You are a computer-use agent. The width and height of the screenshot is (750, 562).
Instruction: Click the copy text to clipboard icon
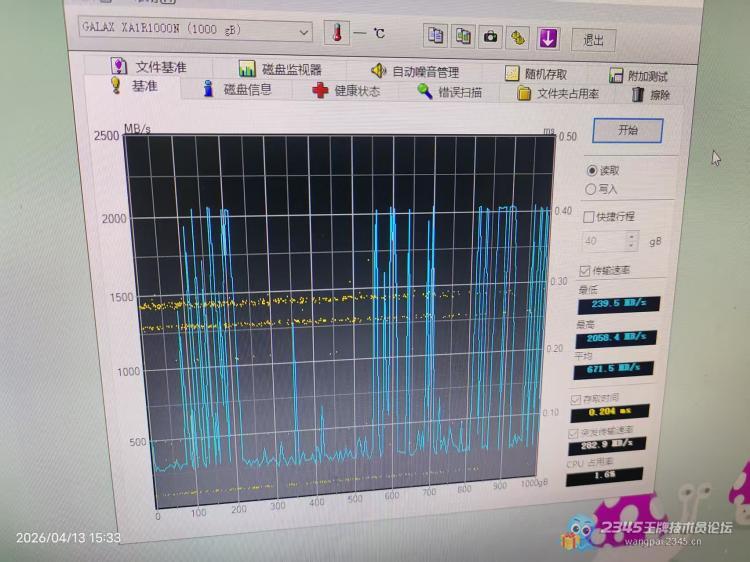coord(436,36)
